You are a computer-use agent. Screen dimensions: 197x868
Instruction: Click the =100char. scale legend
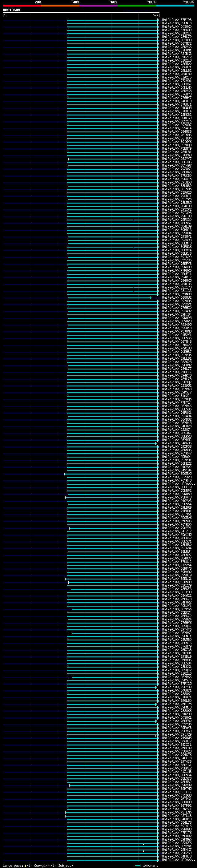tap(146, 866)
